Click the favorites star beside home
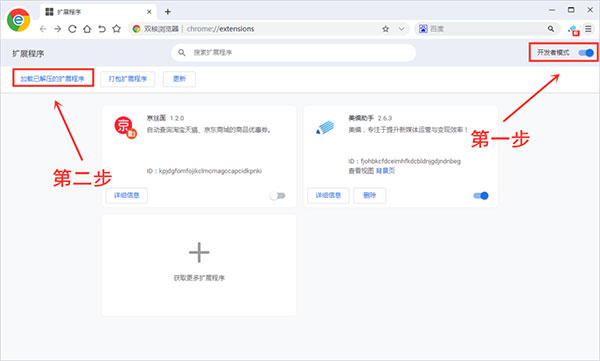This screenshot has height=361, width=600. 116,29
